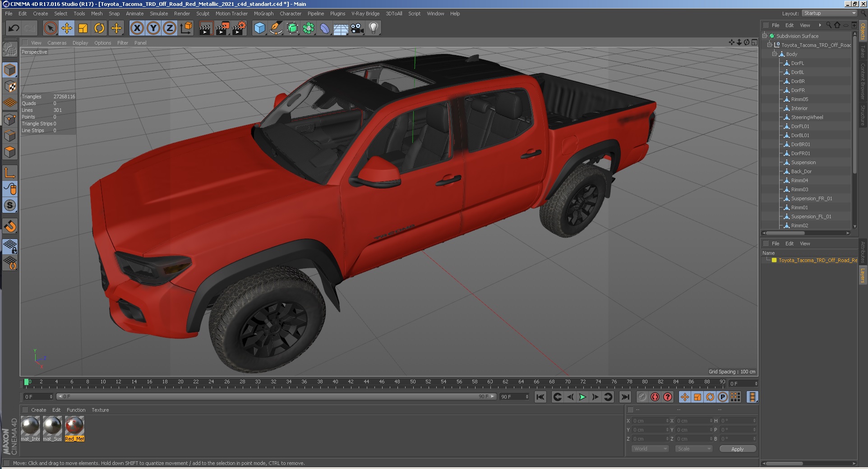Screen dimensions: 868x469
Task: Go to end of animation
Action: pos(625,397)
